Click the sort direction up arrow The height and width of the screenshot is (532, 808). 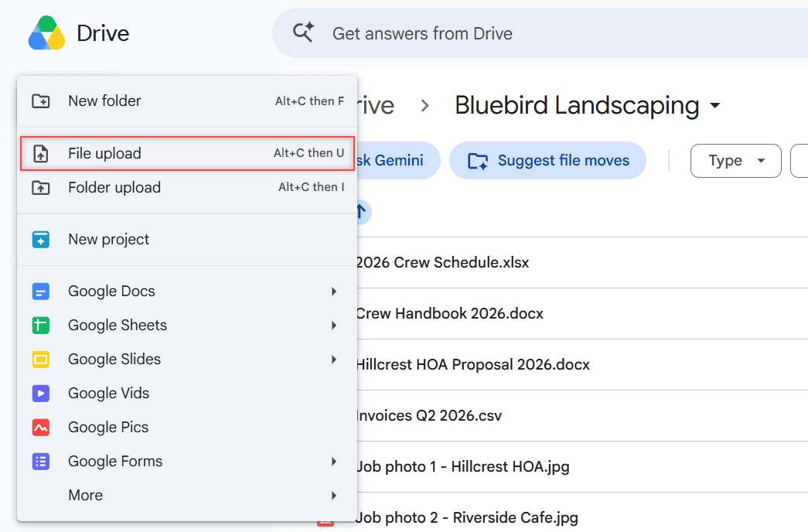[x=361, y=212]
